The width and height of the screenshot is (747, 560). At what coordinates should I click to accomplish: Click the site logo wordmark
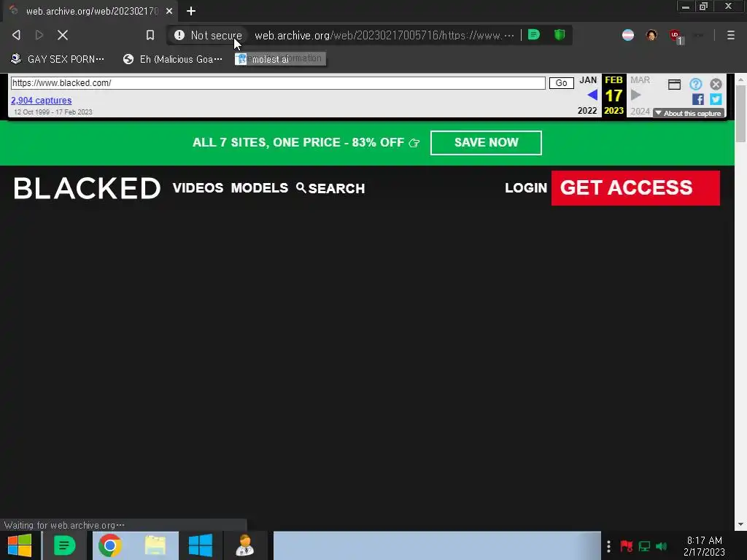click(x=88, y=187)
